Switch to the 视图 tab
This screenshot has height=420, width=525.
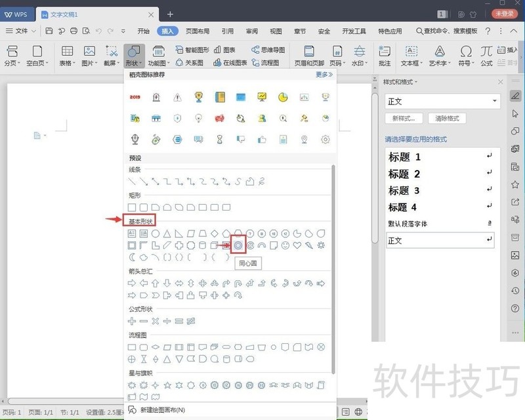pos(276,31)
